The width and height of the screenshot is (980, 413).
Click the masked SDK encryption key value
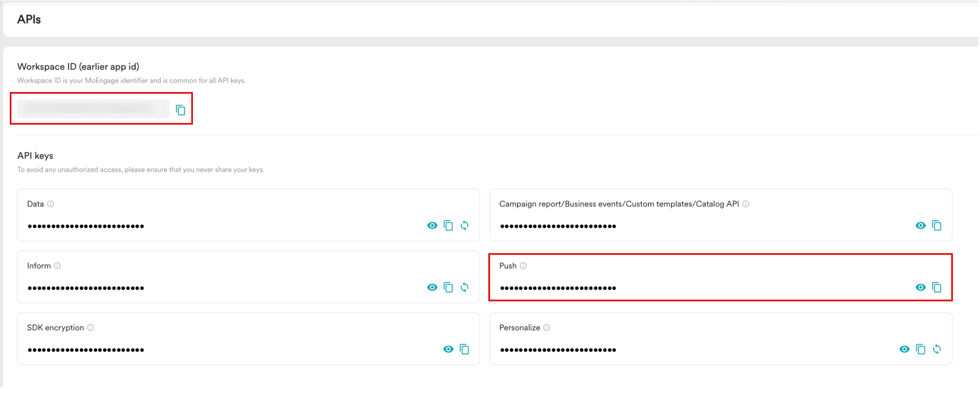coord(86,350)
